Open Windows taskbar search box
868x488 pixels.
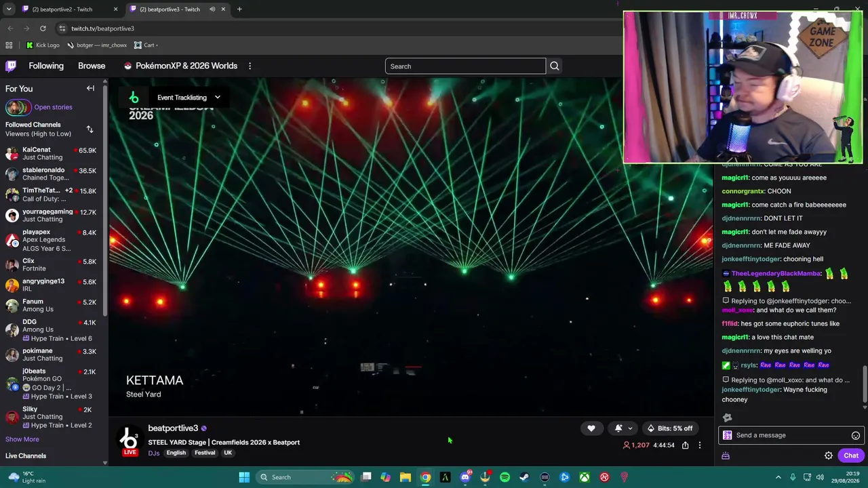[x=305, y=477]
